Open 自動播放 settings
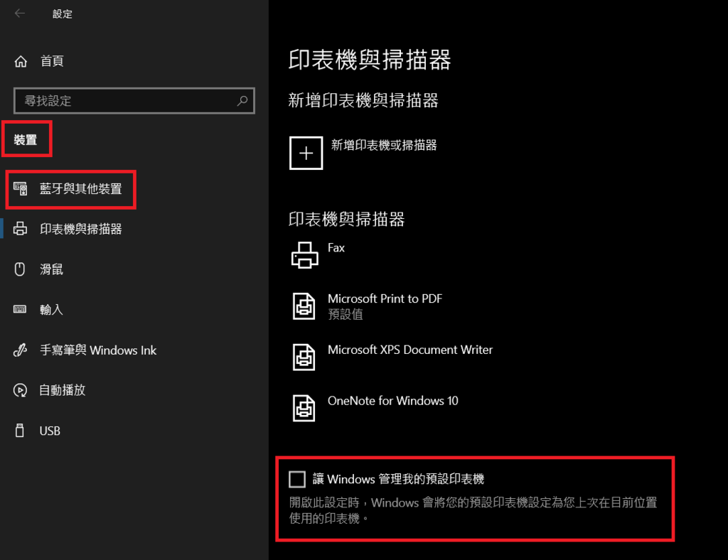The height and width of the screenshot is (560, 728). tap(63, 390)
